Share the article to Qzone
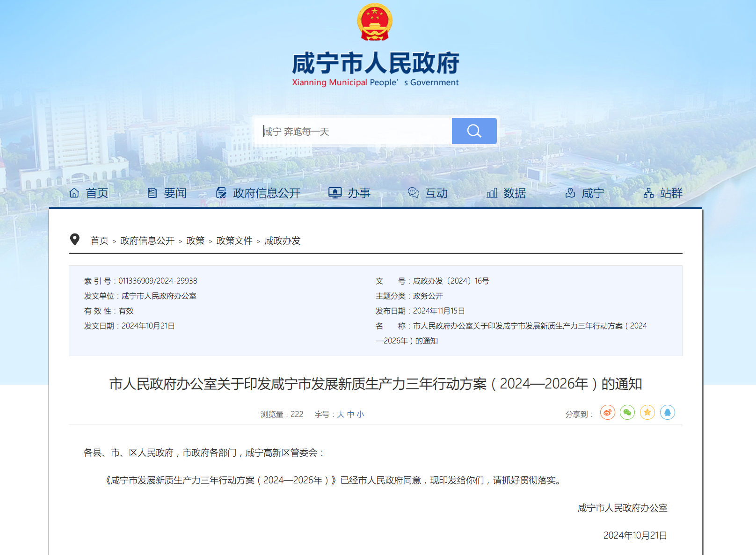Image resolution: width=756 pixels, height=555 pixels. pyautogui.click(x=647, y=412)
